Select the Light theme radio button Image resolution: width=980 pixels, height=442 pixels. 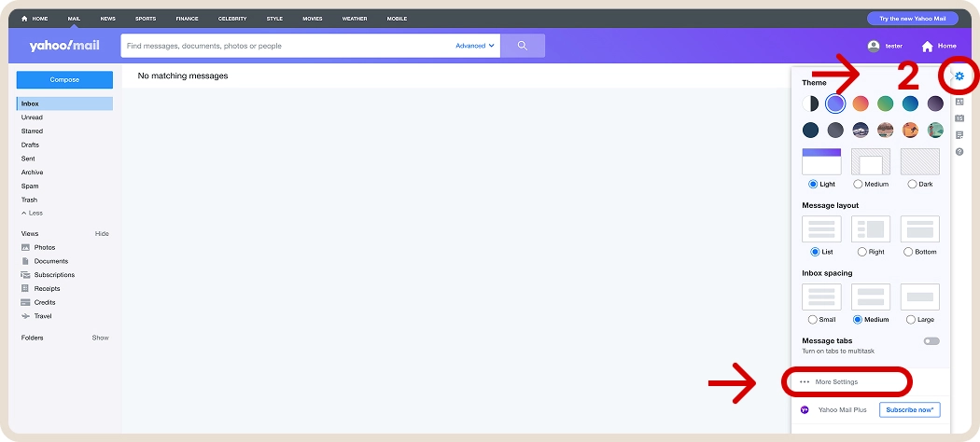813,185
